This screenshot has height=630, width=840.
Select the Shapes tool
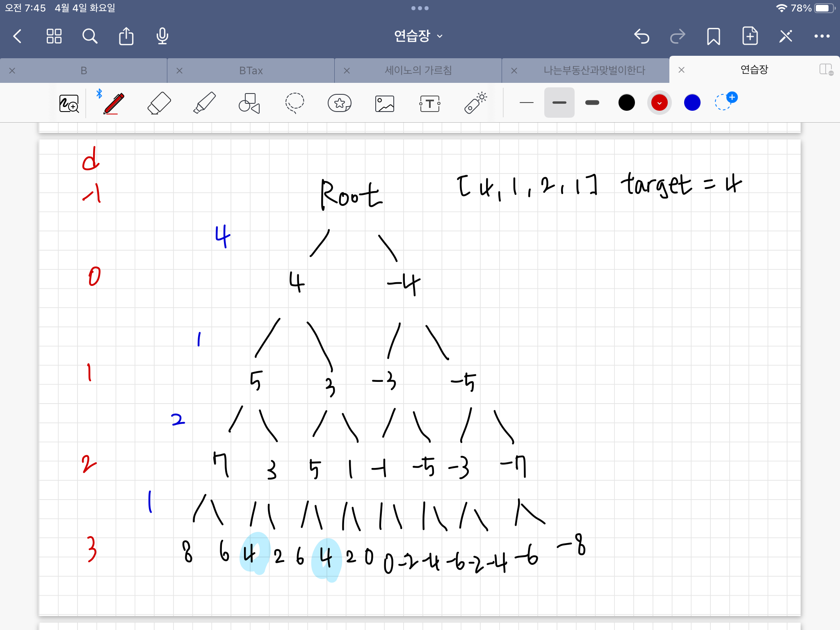coord(249,103)
